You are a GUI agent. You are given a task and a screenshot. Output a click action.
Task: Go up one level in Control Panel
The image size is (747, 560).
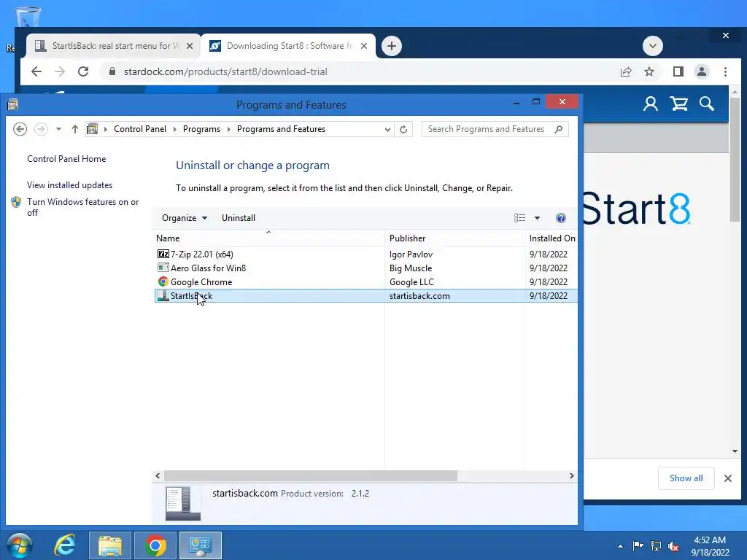75,129
